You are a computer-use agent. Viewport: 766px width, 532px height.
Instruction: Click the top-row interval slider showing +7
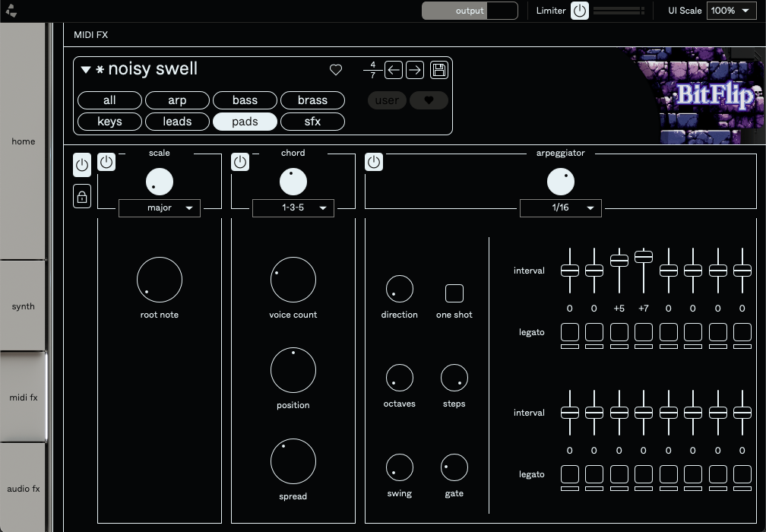pos(644,270)
